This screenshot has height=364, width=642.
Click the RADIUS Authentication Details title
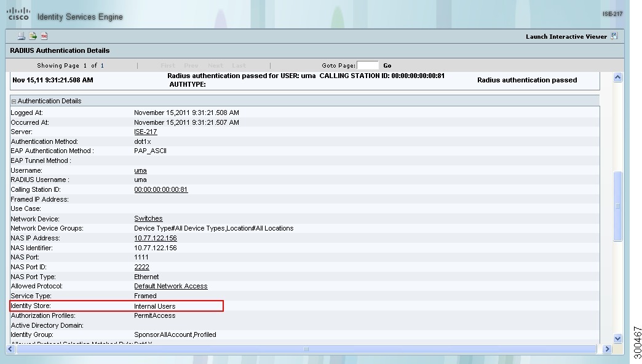click(60, 51)
